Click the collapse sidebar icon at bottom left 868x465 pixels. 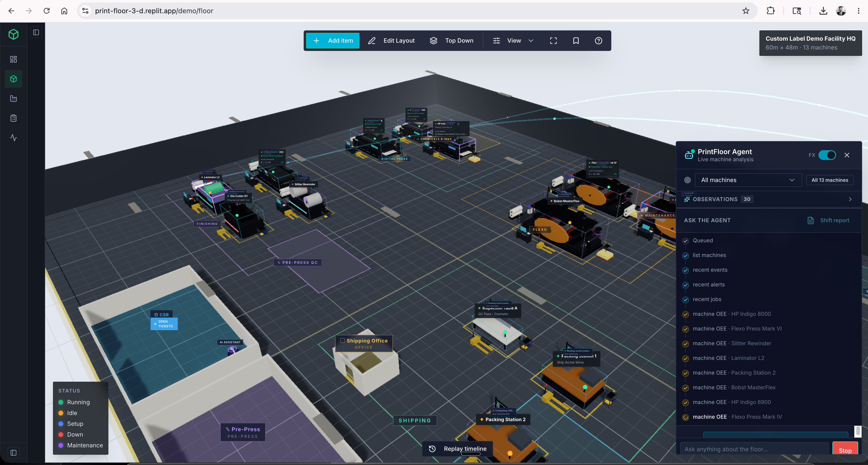[13, 453]
